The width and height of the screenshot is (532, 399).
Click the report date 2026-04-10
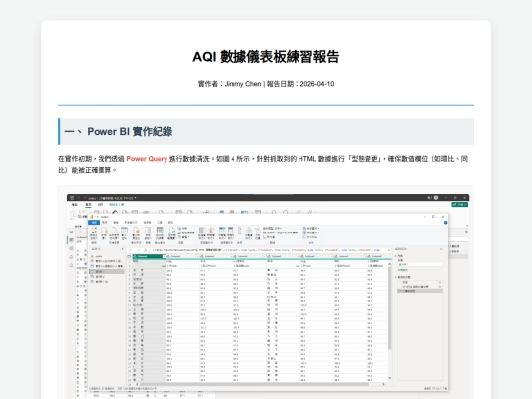click(317, 84)
